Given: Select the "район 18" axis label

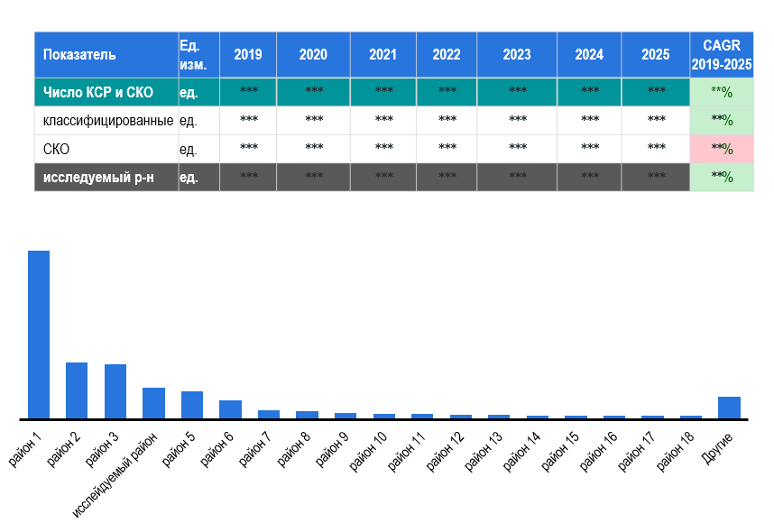Looking at the screenshot, I should 675,452.
